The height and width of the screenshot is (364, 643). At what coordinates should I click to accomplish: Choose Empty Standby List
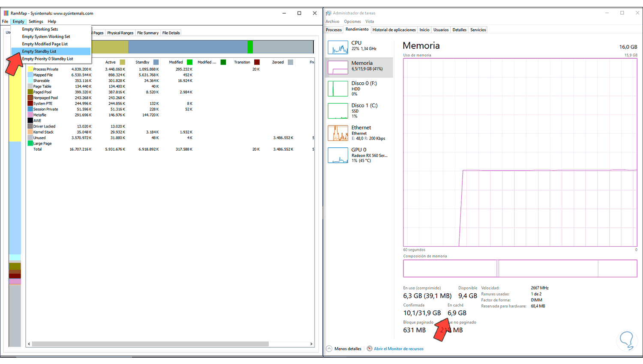[51, 51]
